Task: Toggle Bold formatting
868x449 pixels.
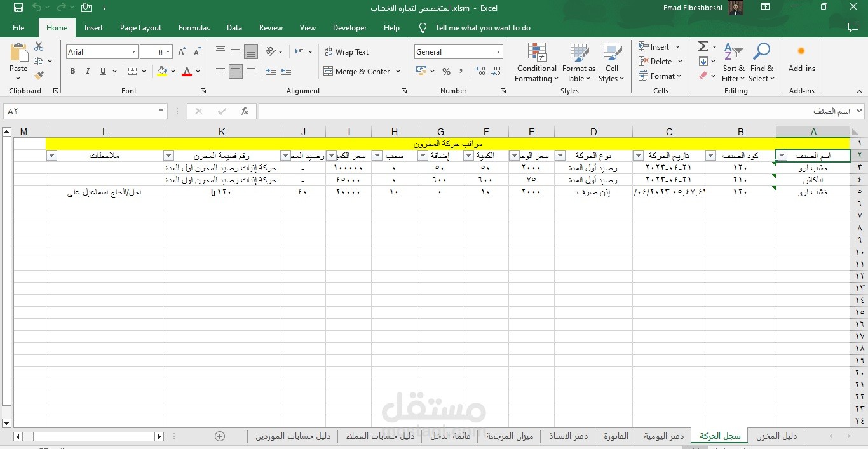Action: click(x=72, y=71)
